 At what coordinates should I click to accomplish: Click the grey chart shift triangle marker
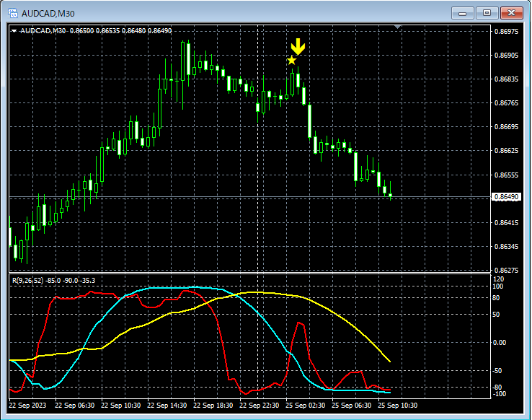tap(398, 27)
